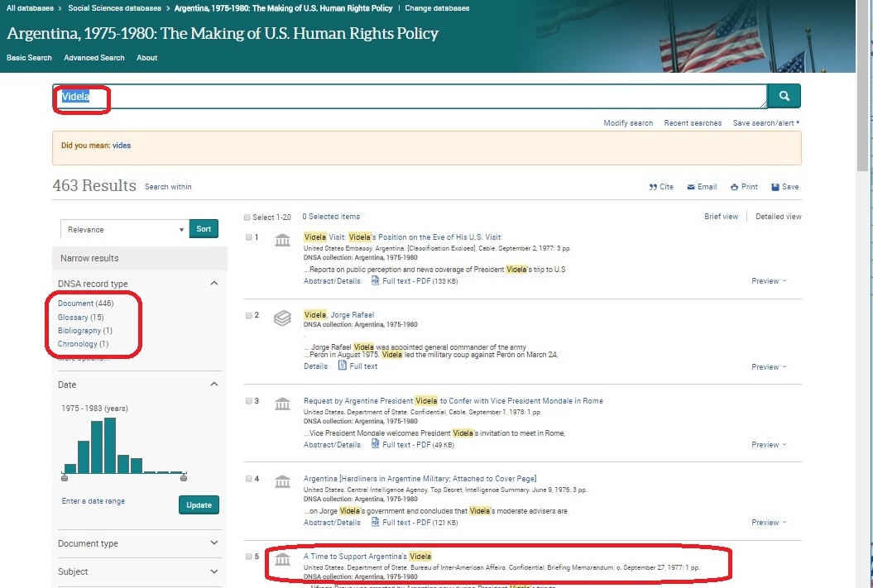Go to Basic Search

tap(29, 58)
